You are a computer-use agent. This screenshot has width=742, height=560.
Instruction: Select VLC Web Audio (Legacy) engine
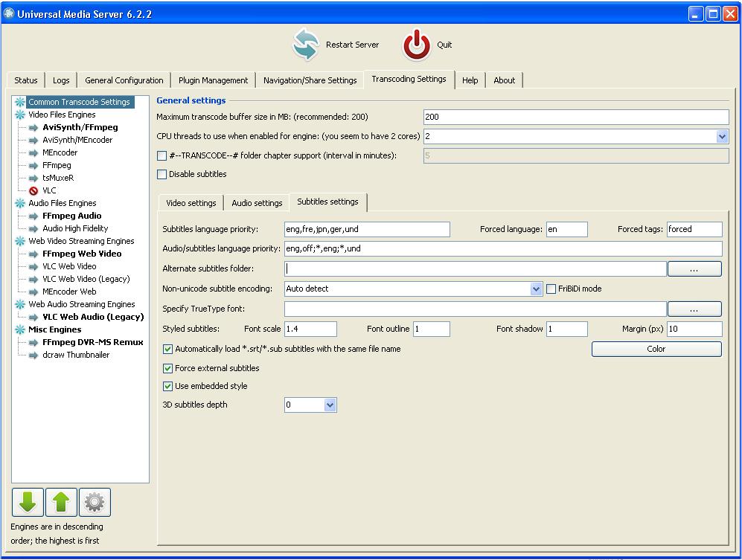click(93, 317)
